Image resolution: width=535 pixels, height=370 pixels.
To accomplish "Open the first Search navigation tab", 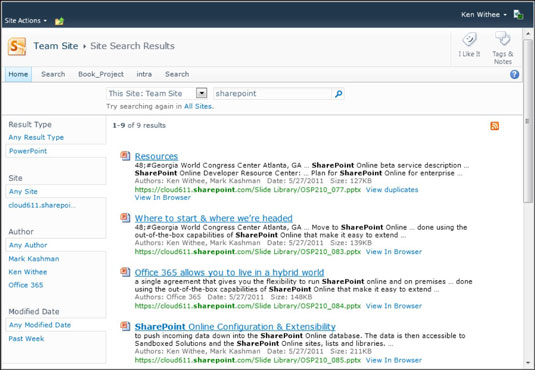I will 53,74.
